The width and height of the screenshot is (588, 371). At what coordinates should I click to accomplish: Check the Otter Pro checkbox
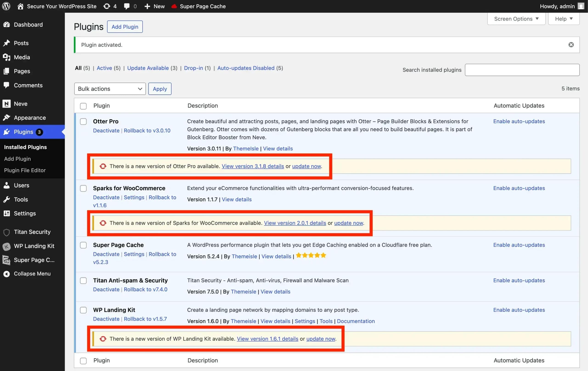click(x=83, y=121)
